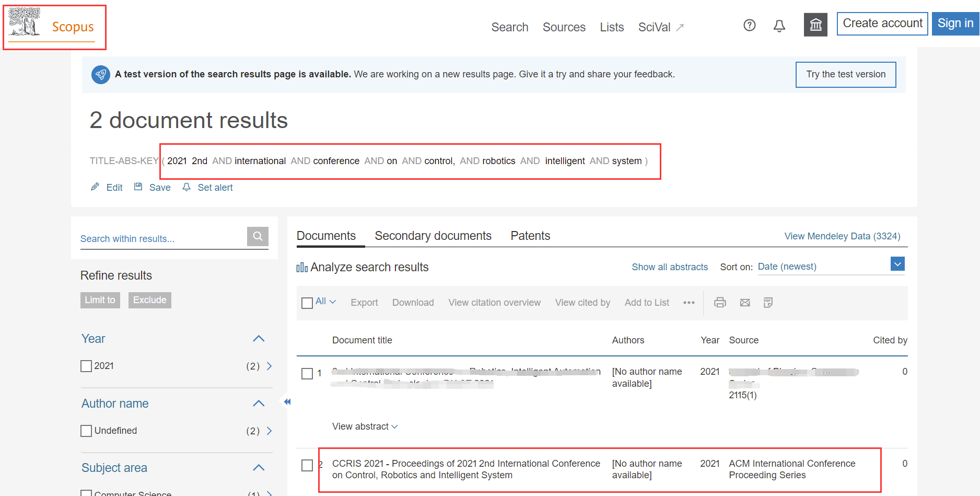Open ACM International Conference Proceeding Series source

[792, 469]
